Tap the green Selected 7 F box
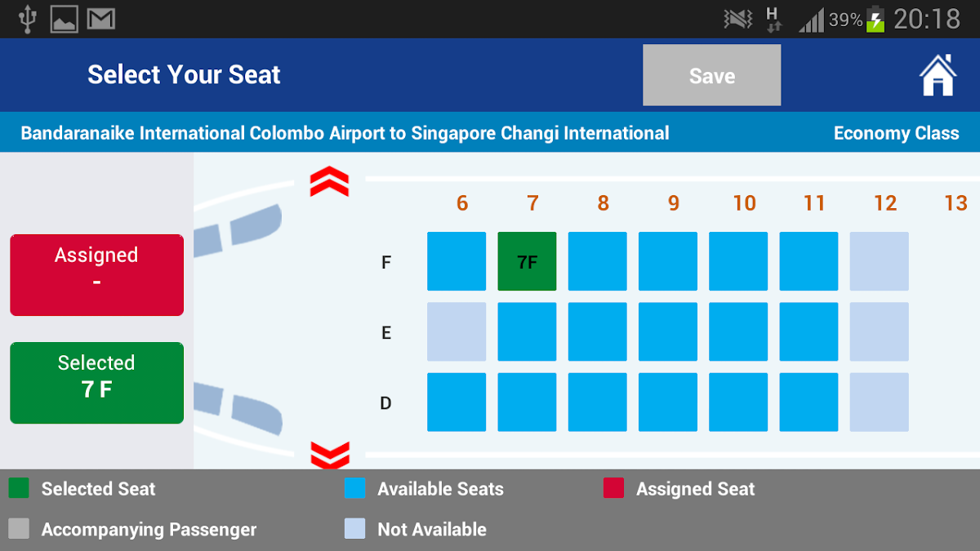The width and height of the screenshot is (980, 551). pos(96,383)
